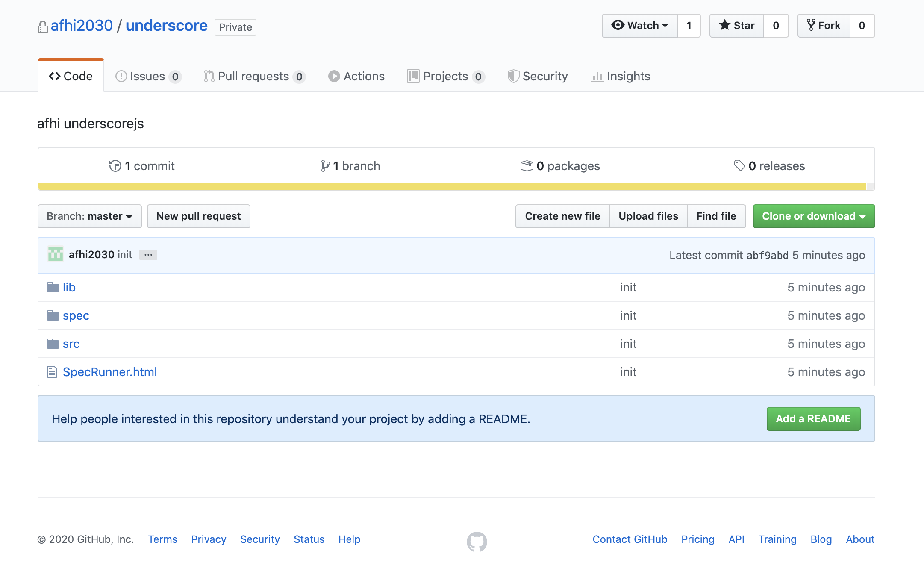Click the lib folder icon
The height and width of the screenshot is (583, 924).
pyautogui.click(x=53, y=287)
